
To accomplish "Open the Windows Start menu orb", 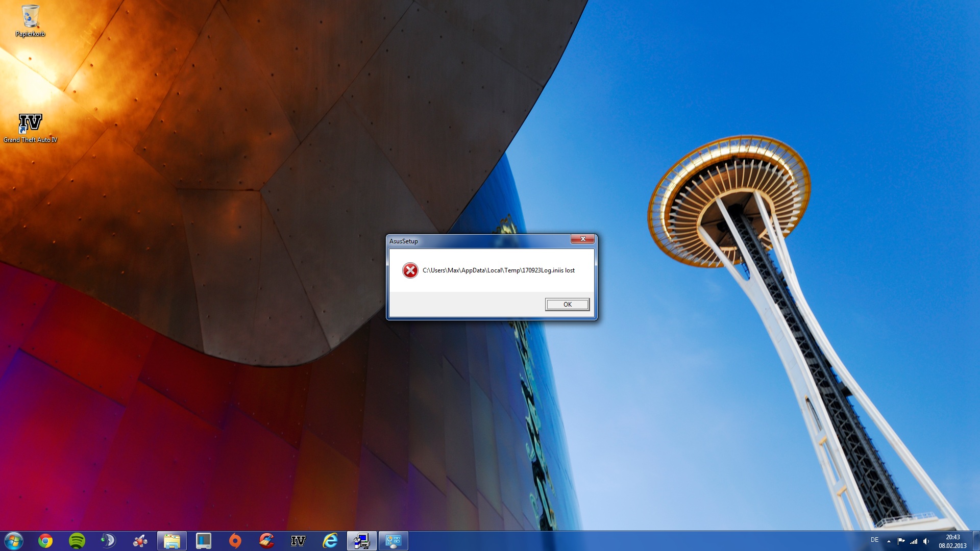I will tap(14, 541).
